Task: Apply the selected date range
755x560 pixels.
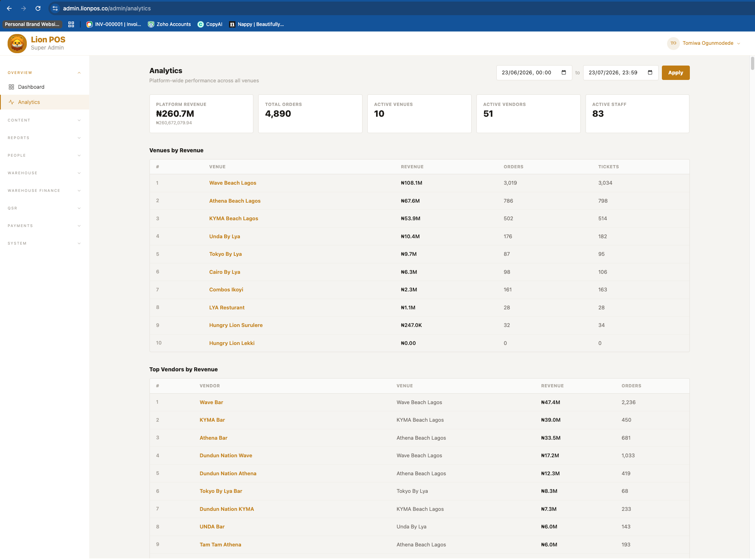Action: pyautogui.click(x=675, y=73)
